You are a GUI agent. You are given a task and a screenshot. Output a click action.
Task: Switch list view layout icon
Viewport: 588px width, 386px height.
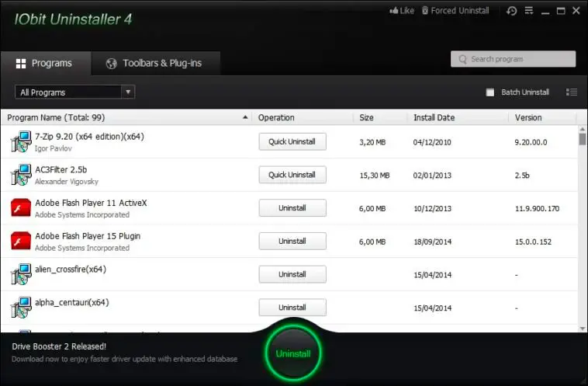pos(572,92)
